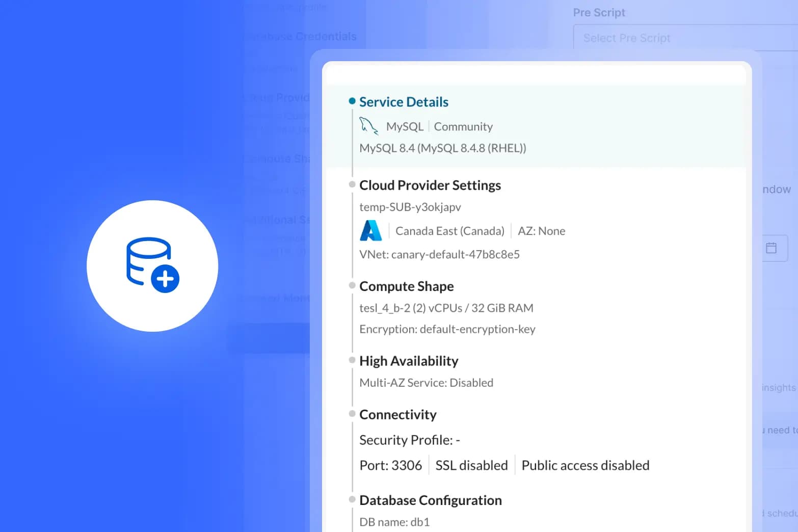Screen dimensions: 798x532
Task: Click the teal bullet beside Service Details
Action: [x=352, y=101]
